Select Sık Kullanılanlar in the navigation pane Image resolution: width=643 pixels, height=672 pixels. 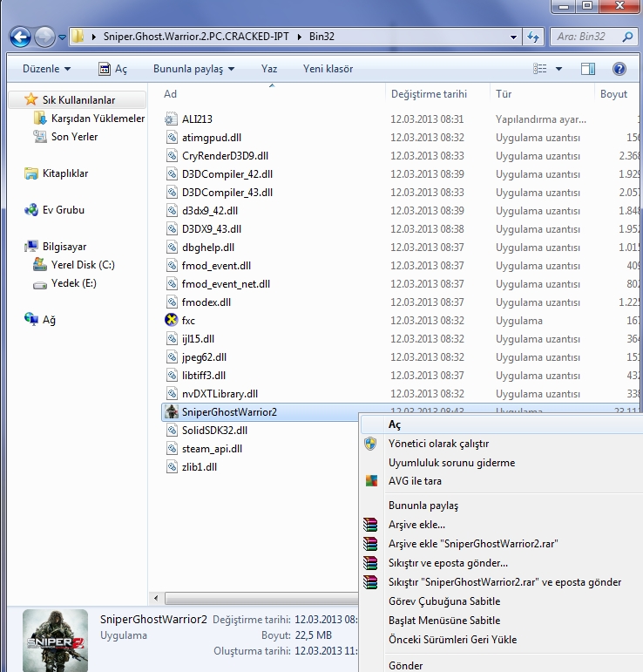click(78, 100)
